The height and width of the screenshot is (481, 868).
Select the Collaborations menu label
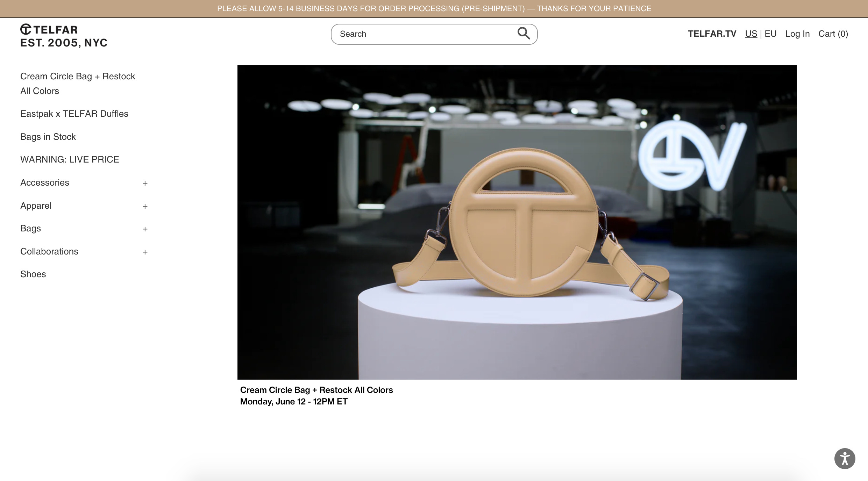[49, 251]
